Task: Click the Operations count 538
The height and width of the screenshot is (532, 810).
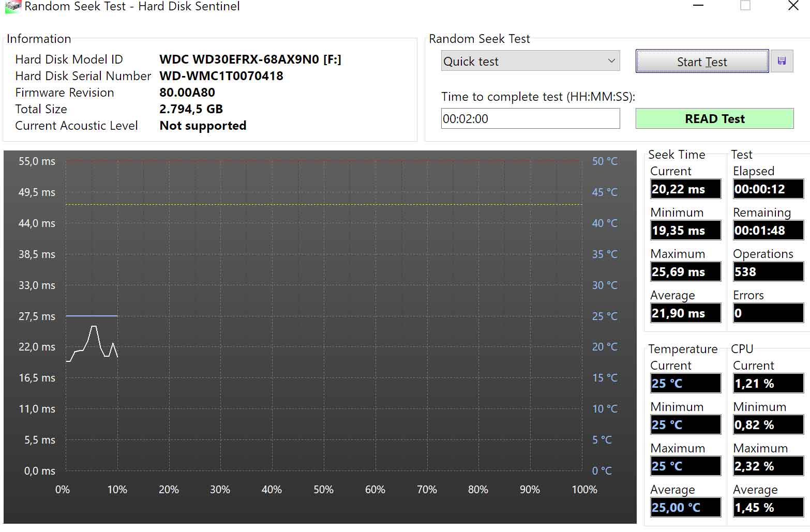Action: click(x=768, y=271)
